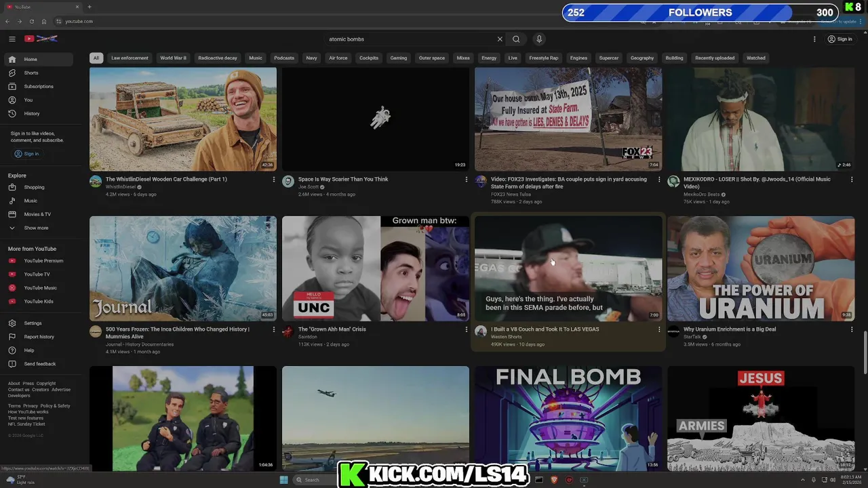Open the Privacy footer link

31,406
